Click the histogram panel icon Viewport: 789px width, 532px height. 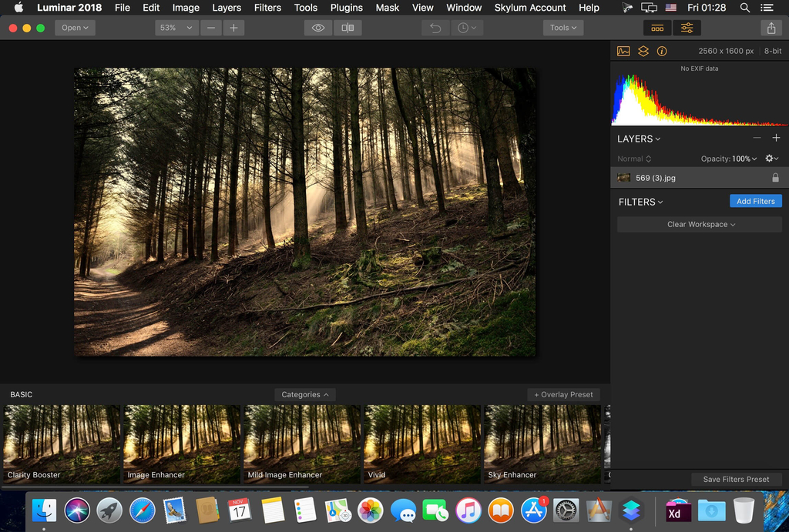coord(623,51)
